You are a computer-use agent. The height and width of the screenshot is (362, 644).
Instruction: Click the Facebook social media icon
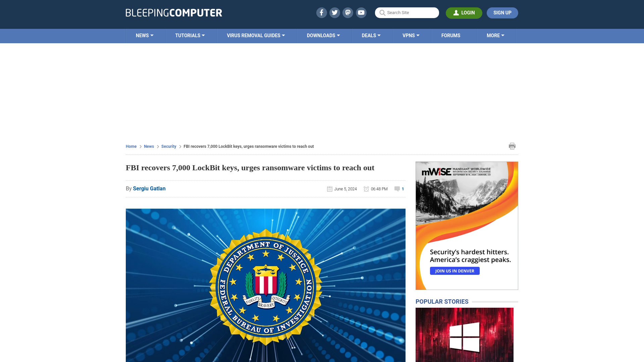pyautogui.click(x=321, y=12)
